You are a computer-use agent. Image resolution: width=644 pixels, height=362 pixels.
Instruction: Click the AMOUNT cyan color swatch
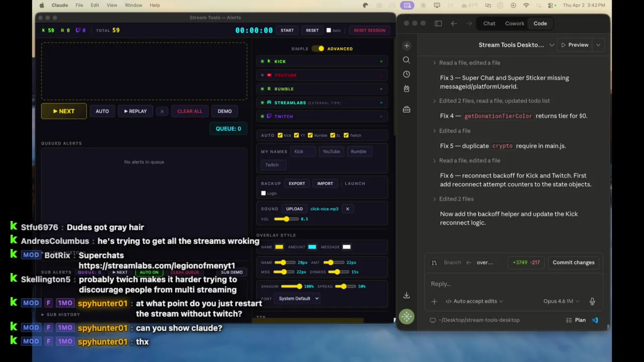(312, 247)
